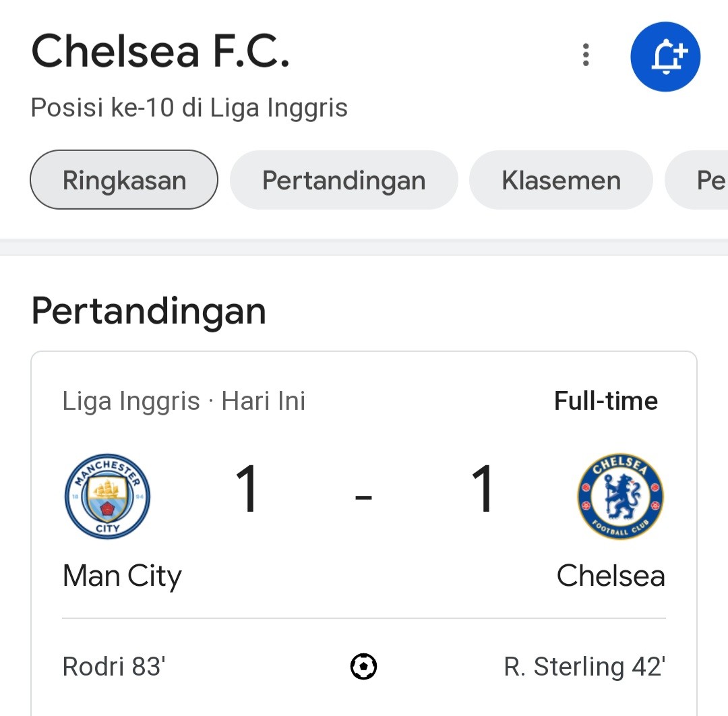Tap Posisi ke-10 di Liga Inggris subtitle
728x716 pixels.
tap(189, 108)
